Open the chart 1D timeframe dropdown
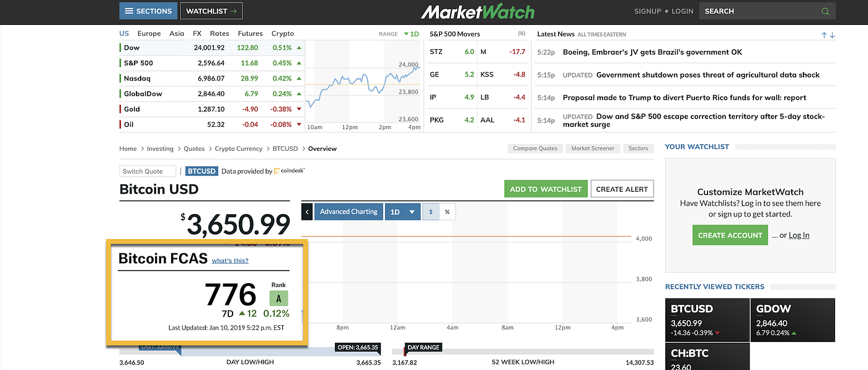Viewport: 868px width, 370px height. [402, 212]
